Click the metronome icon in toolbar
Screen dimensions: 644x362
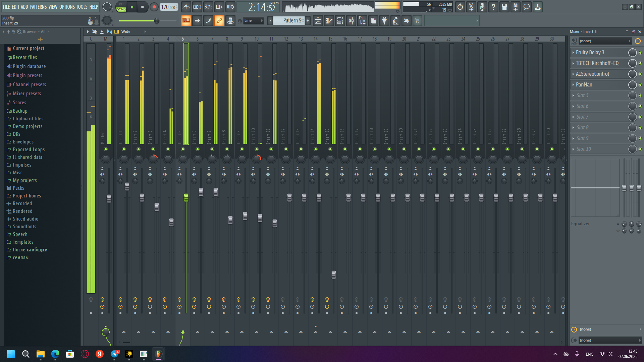click(186, 7)
